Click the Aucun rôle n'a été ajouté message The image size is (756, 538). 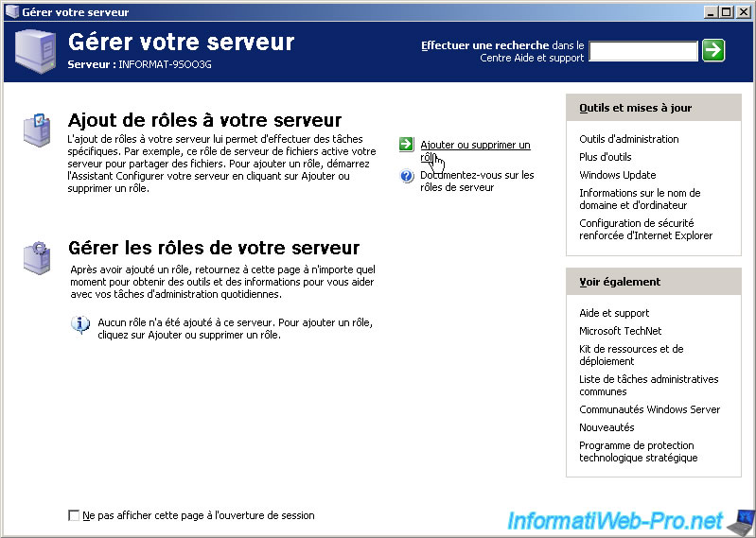tap(236, 328)
